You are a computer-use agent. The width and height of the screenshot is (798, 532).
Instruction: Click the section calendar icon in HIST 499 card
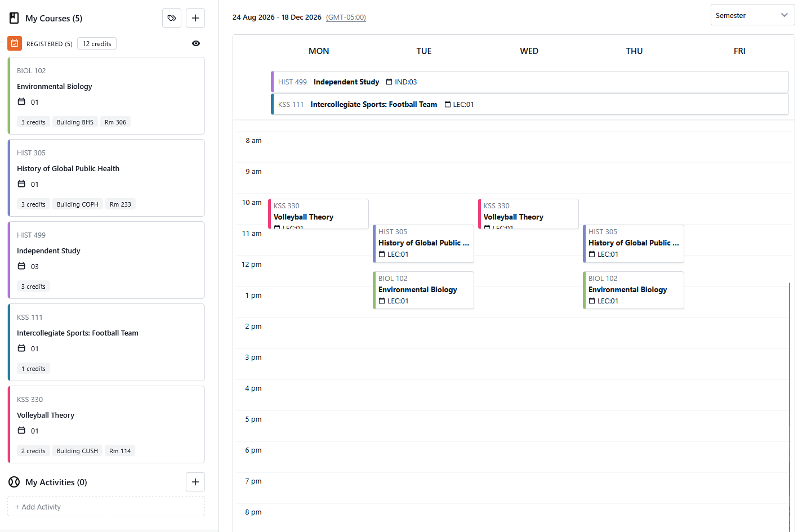pyautogui.click(x=21, y=266)
